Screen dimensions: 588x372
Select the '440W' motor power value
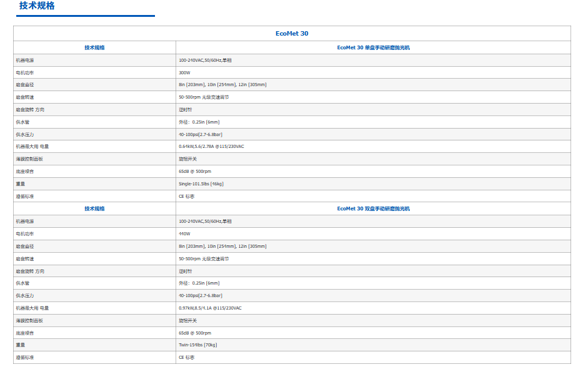pos(184,234)
